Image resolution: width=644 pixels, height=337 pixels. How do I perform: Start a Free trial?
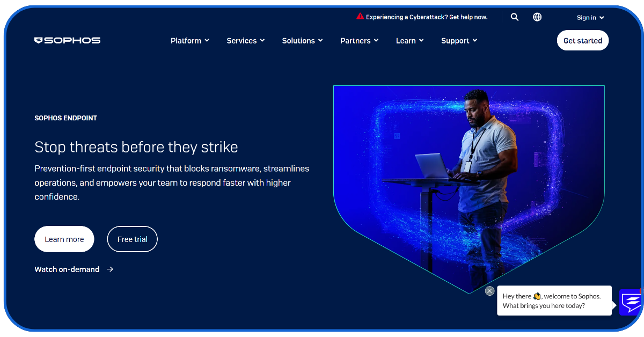tap(133, 239)
